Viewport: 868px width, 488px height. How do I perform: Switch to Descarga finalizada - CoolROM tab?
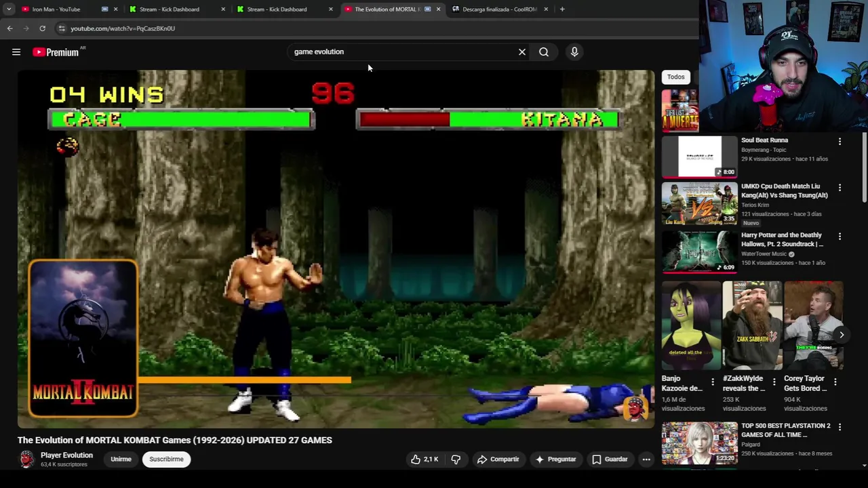coord(499,9)
